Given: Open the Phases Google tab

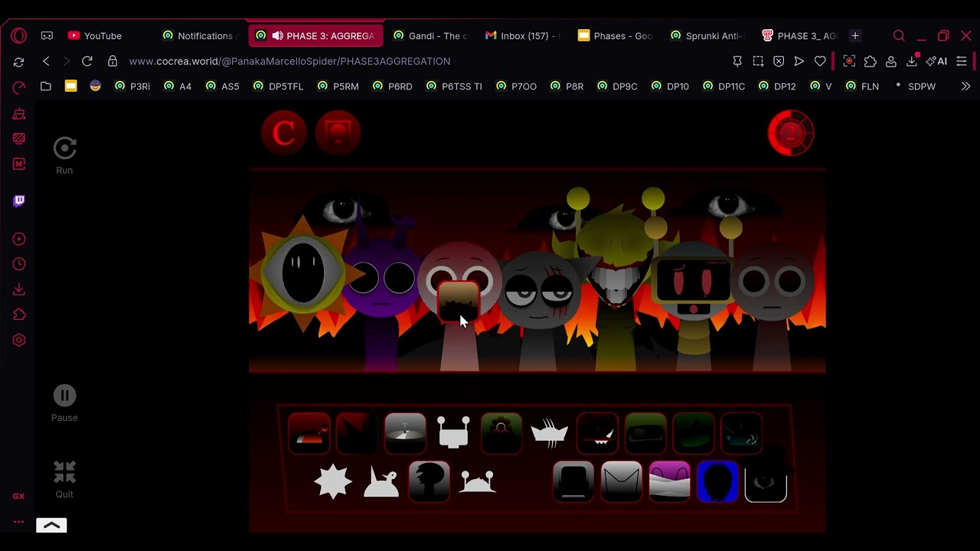Looking at the screenshot, I should [x=616, y=36].
